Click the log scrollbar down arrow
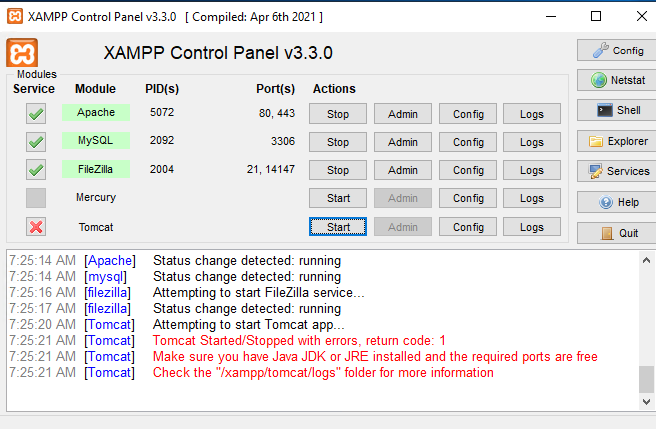The height and width of the screenshot is (429, 656). (646, 402)
